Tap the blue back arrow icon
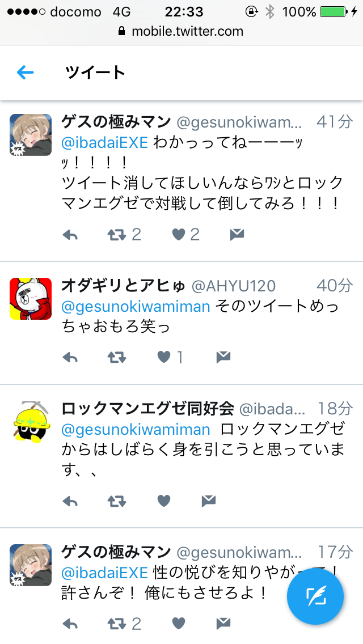The image size is (363, 644). tap(25, 73)
